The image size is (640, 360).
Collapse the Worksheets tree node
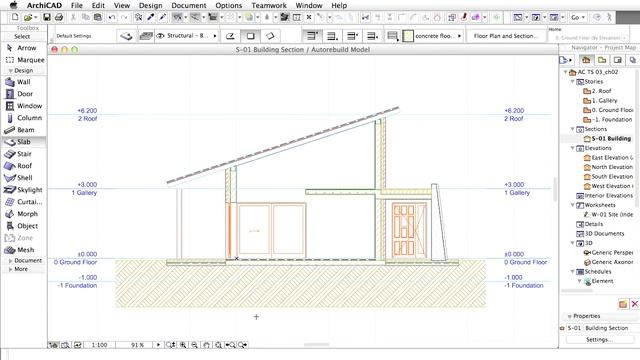click(572, 205)
